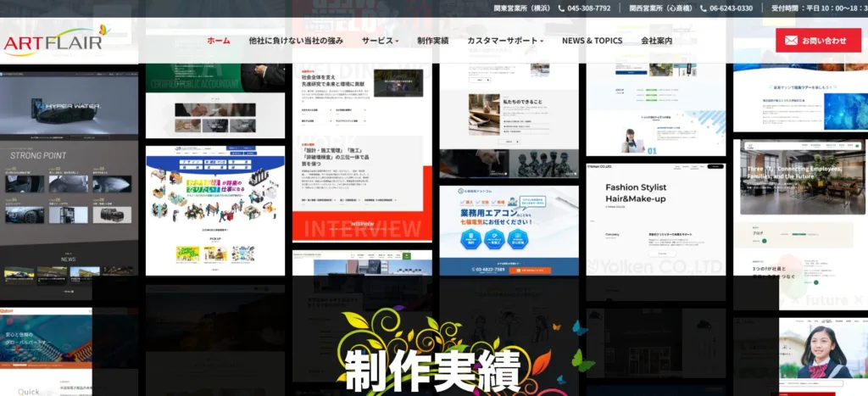Click the 045-308-7792 Yokohama phone number
The image size is (868, 396).
click(x=589, y=8)
